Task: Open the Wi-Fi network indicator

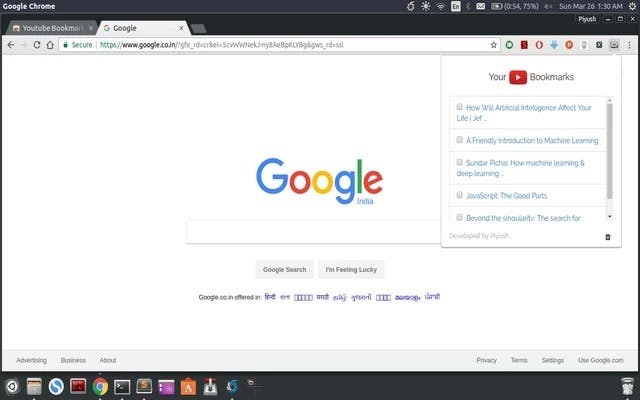Action: coord(440,6)
